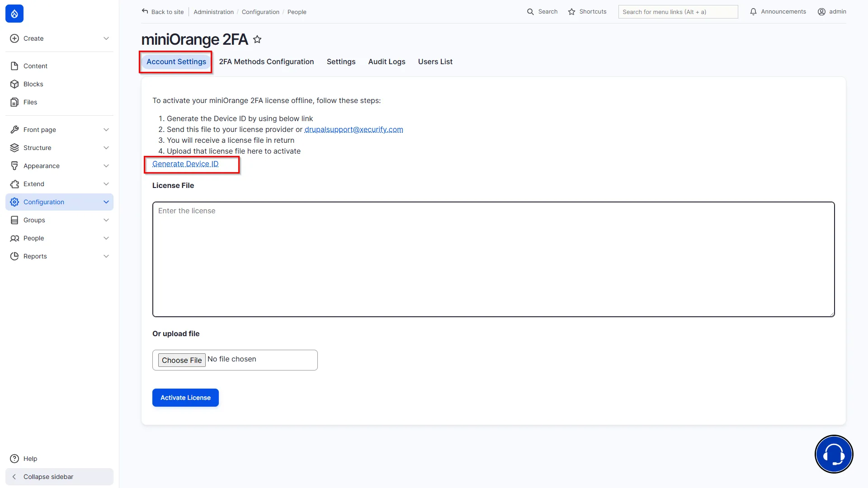Open Administration breadcrumb link

213,12
